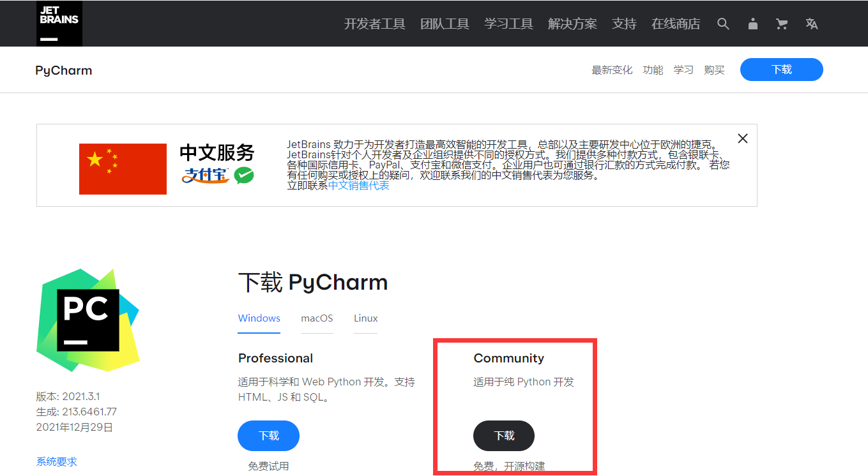Image resolution: width=868 pixels, height=476 pixels.
Task: Click the Professional edition title
Action: tap(276, 359)
